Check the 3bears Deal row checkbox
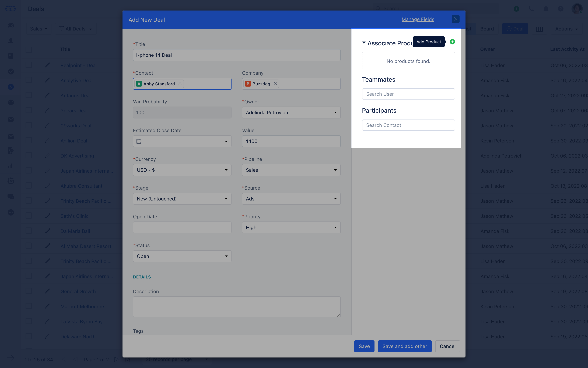The image size is (588, 368). (29, 110)
